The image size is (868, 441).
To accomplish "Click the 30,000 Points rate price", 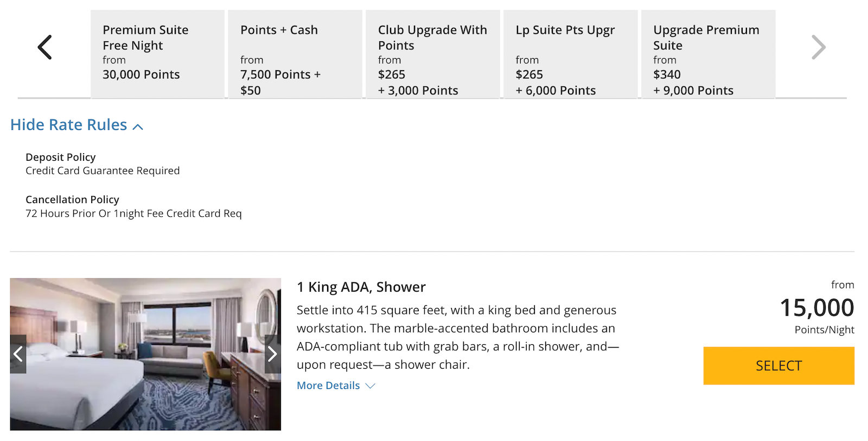I will click(x=141, y=74).
